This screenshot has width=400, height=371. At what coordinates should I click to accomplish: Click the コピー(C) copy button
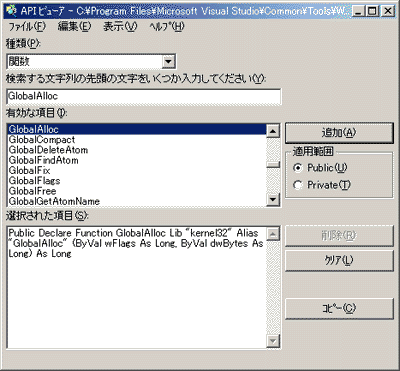point(339,309)
